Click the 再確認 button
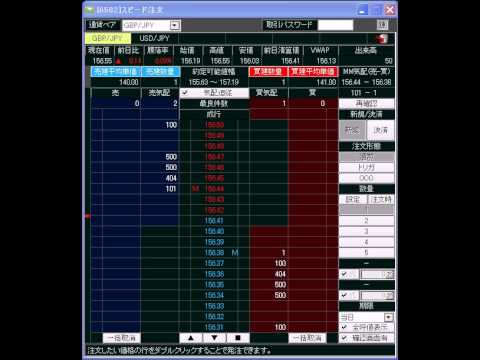The image size is (480, 360). click(366, 104)
